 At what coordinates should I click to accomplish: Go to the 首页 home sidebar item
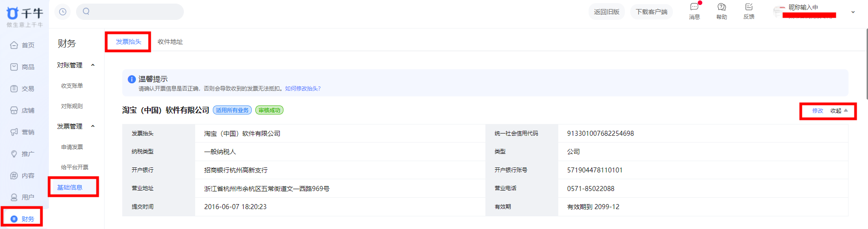pyautogui.click(x=23, y=45)
